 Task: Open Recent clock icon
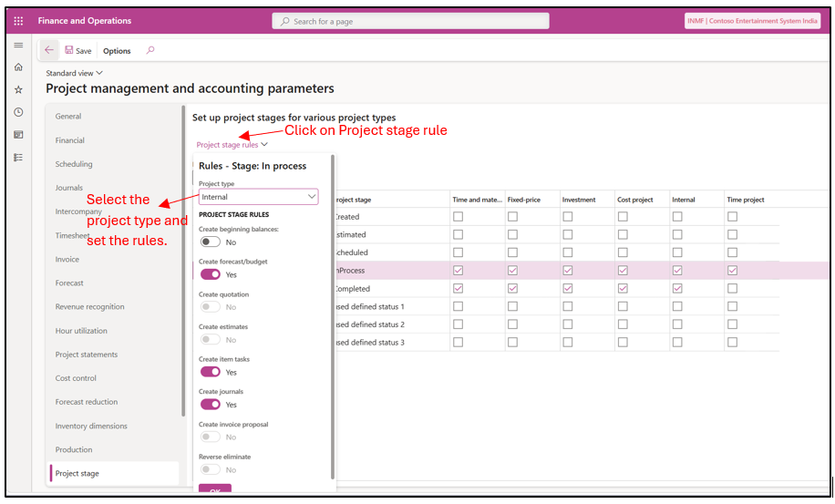click(18, 112)
